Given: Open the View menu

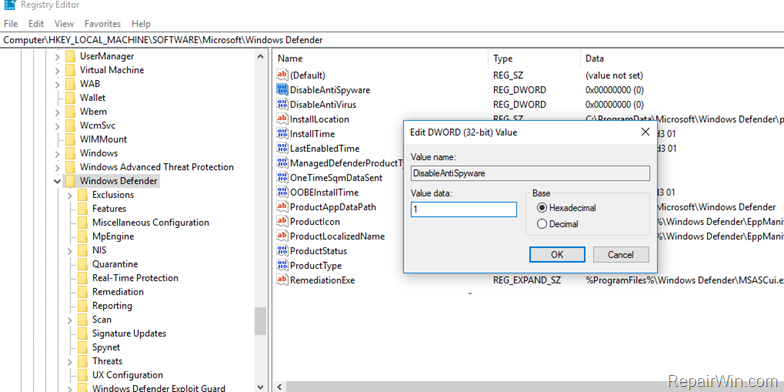Looking at the screenshot, I should [x=64, y=24].
